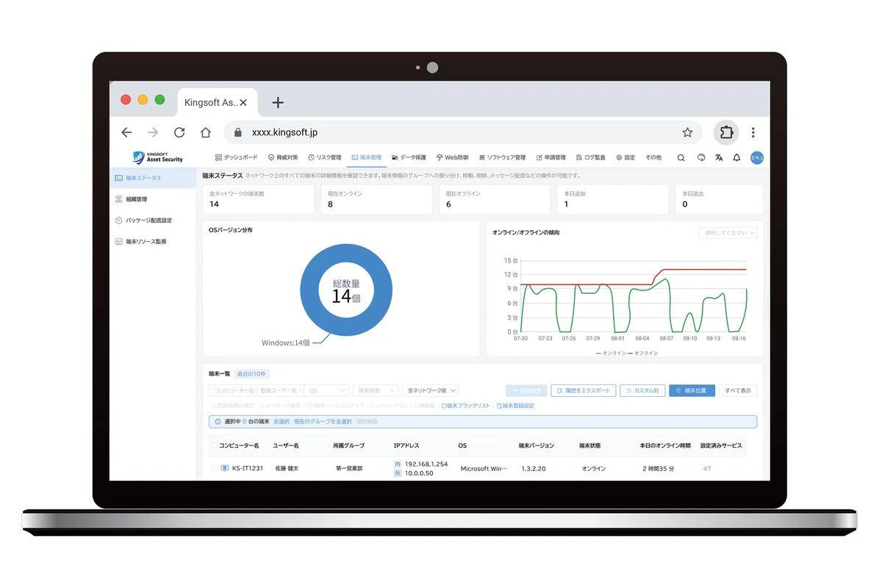Open the リスク管理 menu
This screenshot has height=588, width=882.
point(325,157)
